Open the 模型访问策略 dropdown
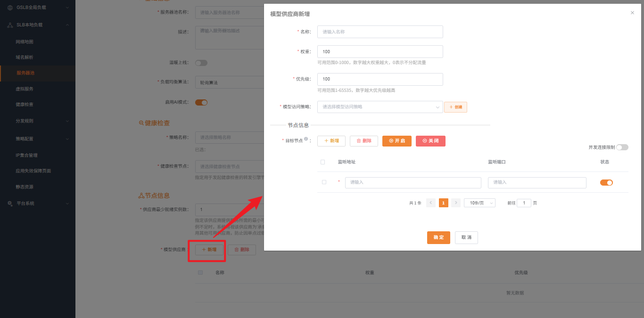644x318 pixels. (x=380, y=107)
